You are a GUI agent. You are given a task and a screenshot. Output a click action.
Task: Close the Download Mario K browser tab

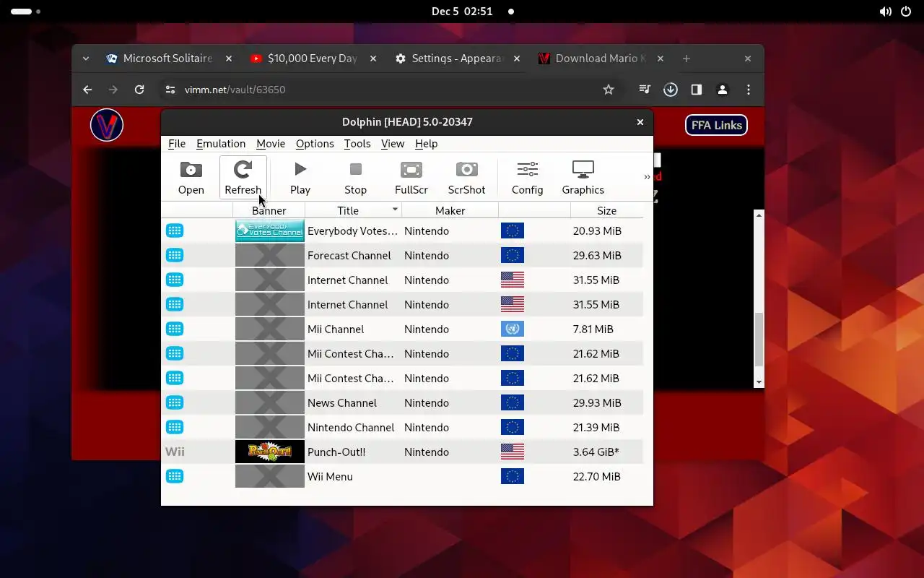pos(661,59)
